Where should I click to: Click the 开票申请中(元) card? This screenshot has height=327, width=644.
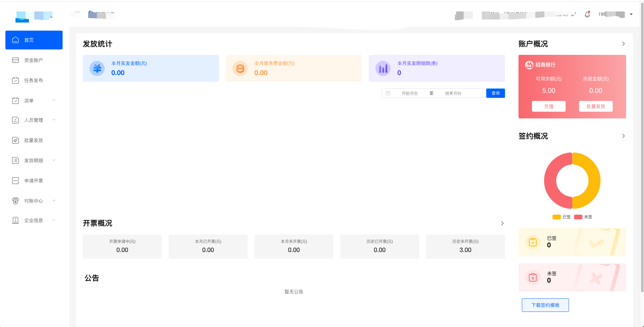pos(122,247)
